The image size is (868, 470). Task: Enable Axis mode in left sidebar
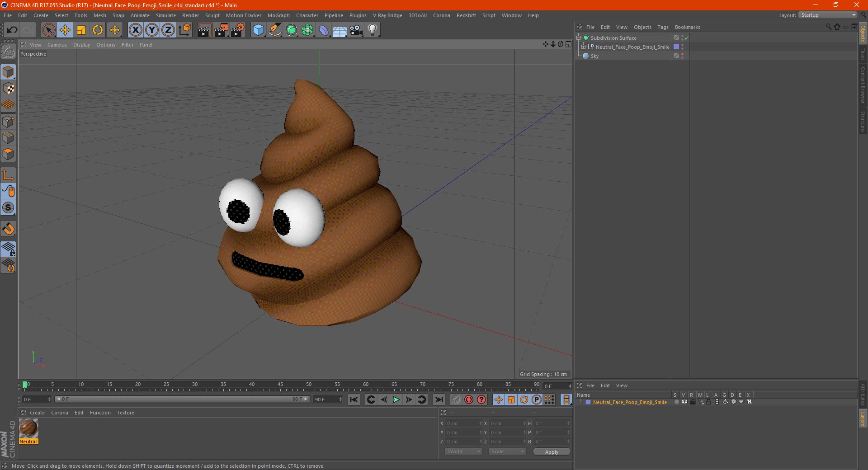coord(8,175)
